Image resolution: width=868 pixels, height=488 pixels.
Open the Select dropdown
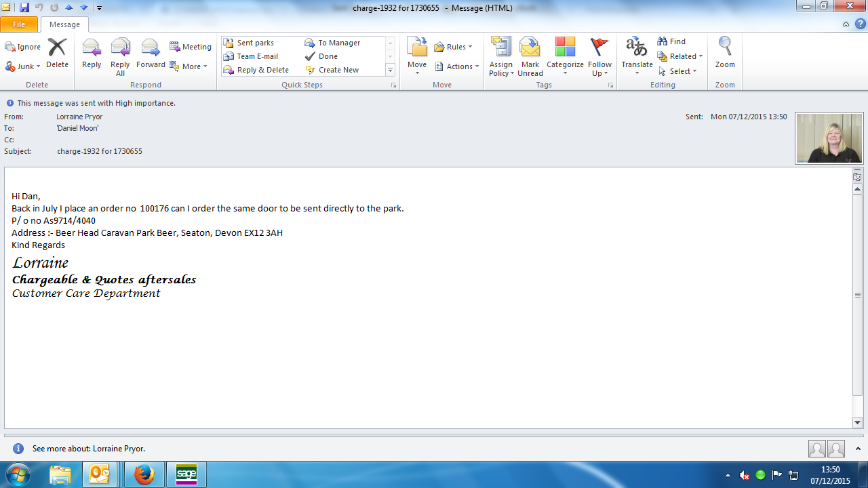[x=677, y=71]
